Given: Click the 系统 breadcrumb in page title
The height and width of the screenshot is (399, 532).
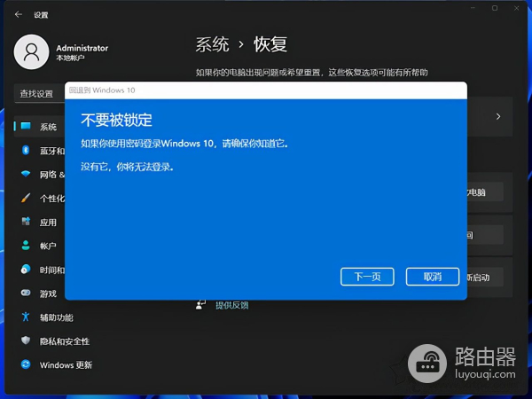Looking at the screenshot, I should 213,44.
